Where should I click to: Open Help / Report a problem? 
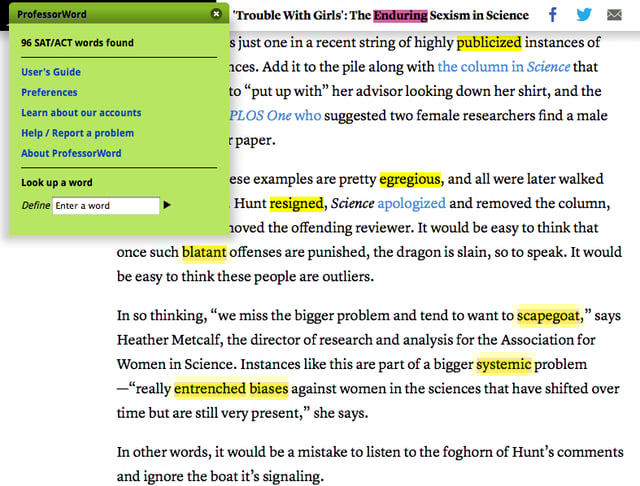point(78,133)
